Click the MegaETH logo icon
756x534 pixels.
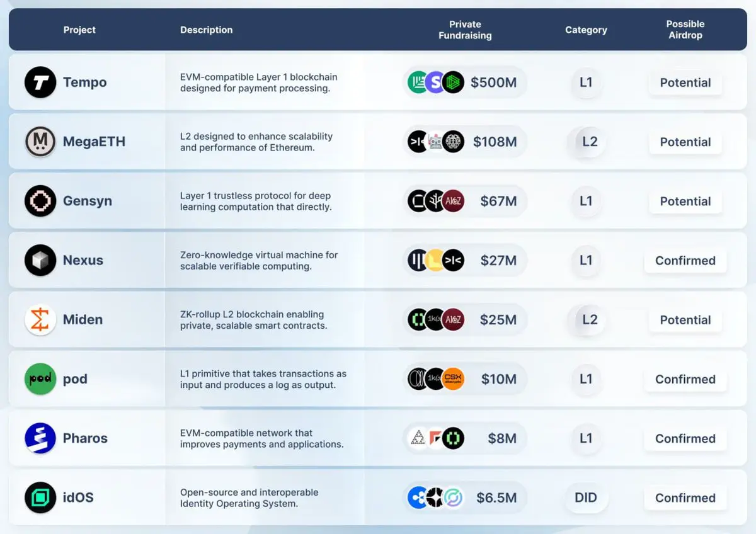[x=40, y=142]
